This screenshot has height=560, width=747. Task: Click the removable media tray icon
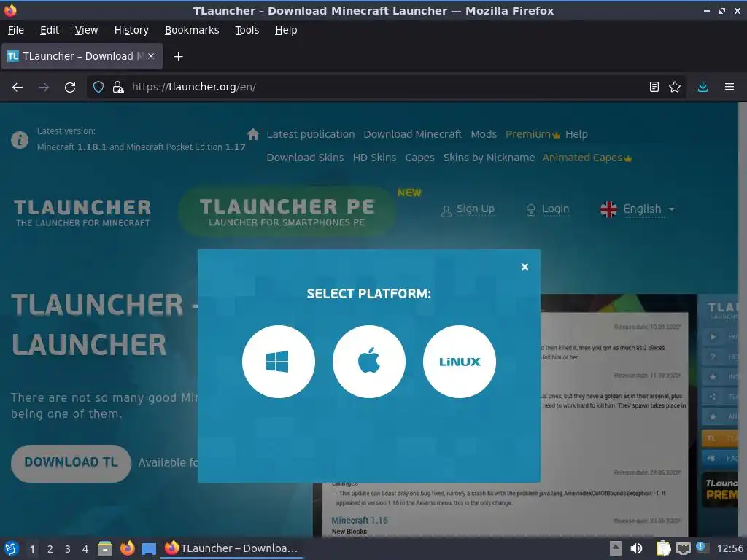(616, 548)
